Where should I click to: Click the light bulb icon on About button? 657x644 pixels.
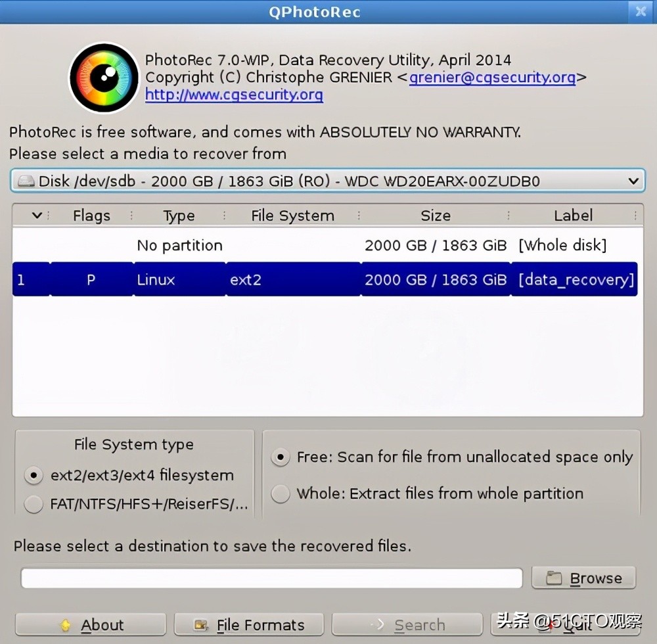click(x=65, y=625)
